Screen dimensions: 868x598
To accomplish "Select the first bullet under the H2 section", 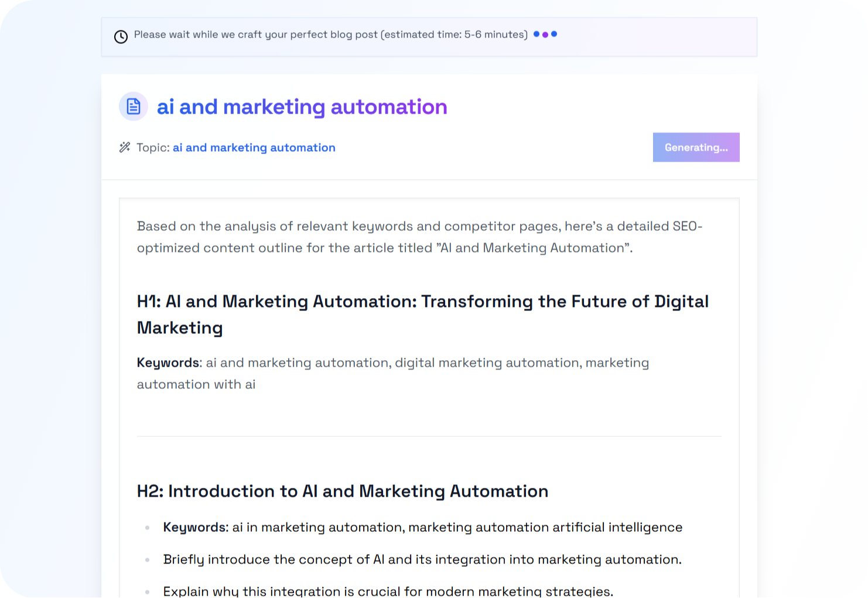I will [422, 527].
